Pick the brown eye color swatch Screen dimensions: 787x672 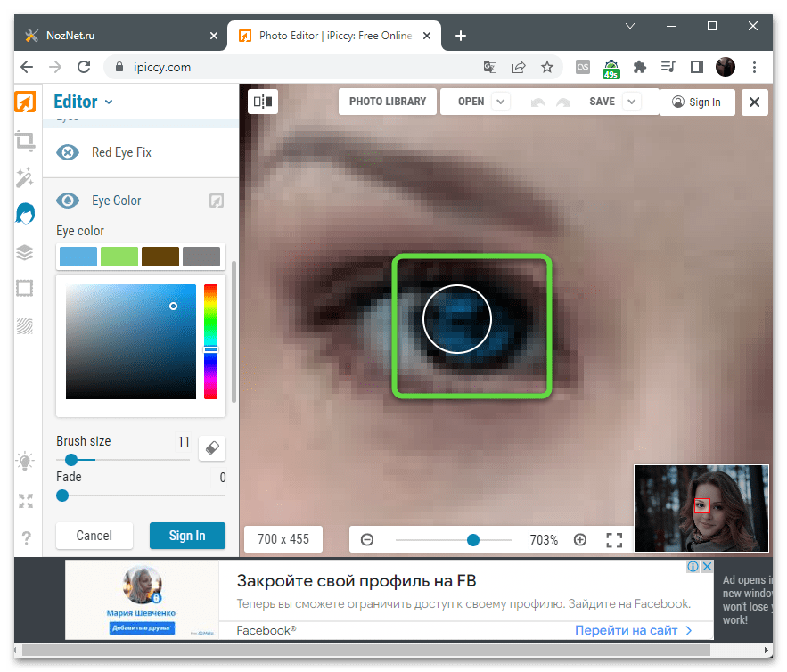pyautogui.click(x=160, y=257)
